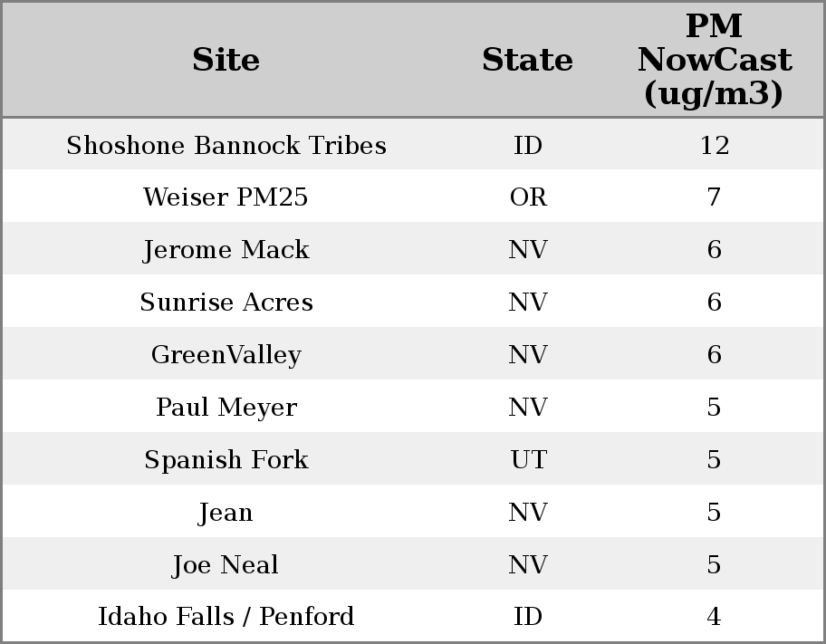Image resolution: width=826 pixels, height=644 pixels.
Task: Select the PM value 4 cell
Action: [x=714, y=617]
